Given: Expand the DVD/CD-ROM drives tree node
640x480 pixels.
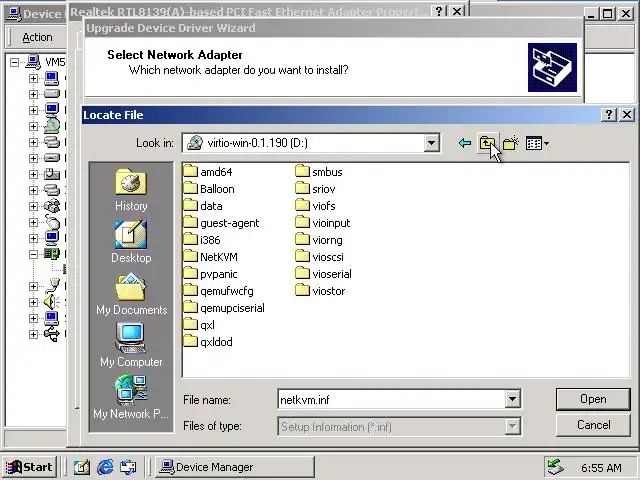Looking at the screenshot, I should 33,126.
